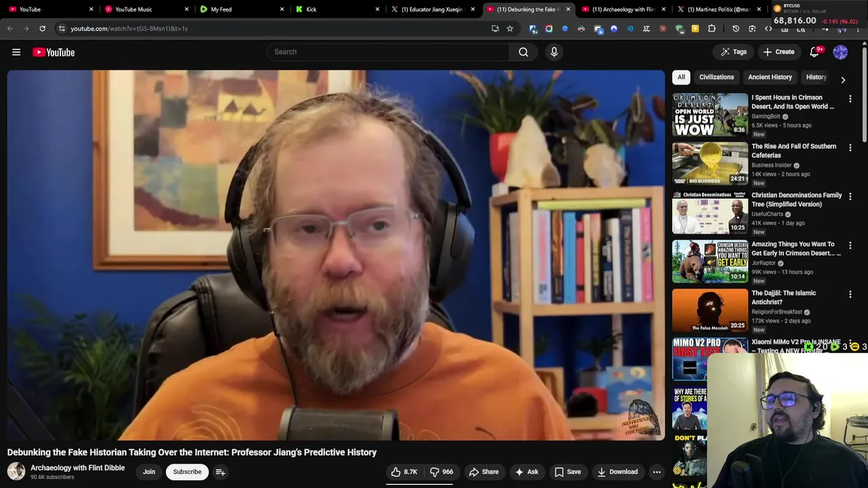Like the video with 8.7K thumbs up
This screenshot has height=488, width=868.
pos(404,472)
